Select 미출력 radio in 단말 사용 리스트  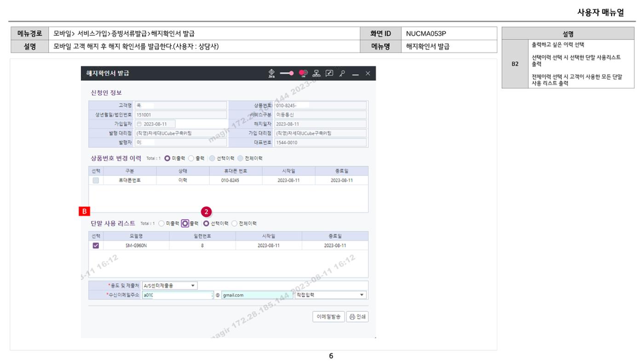point(161,224)
